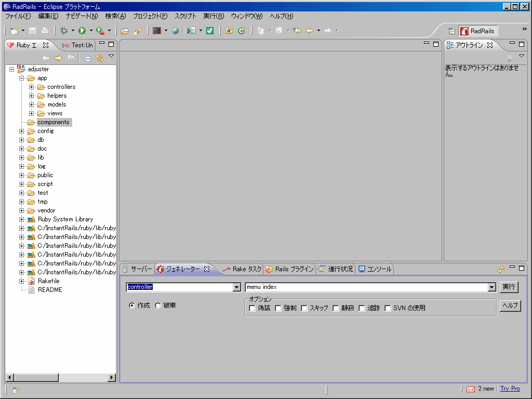Open the 実行(R) menu

[213, 16]
